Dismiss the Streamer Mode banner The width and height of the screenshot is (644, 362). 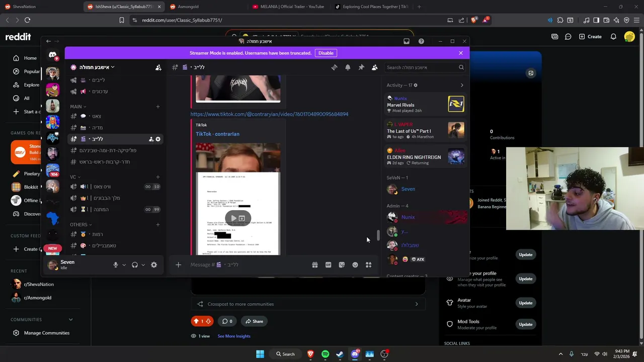(x=460, y=53)
